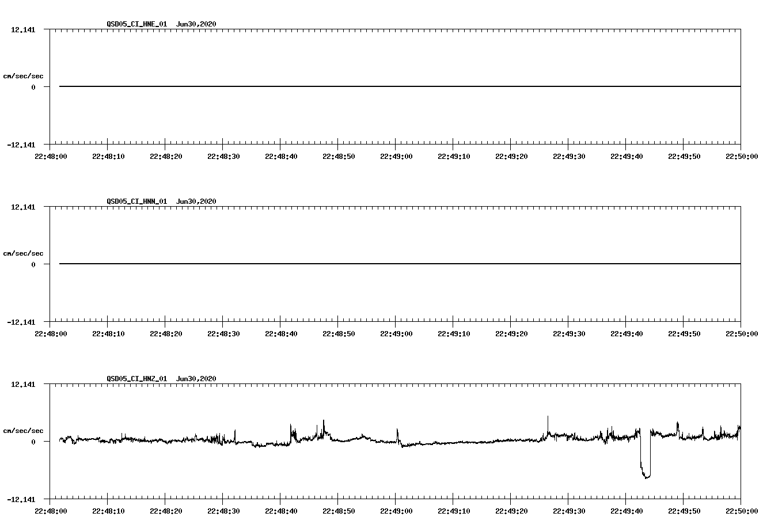Click the 12.141 upper limit of HNN chart
This screenshot has width=782, height=532.
point(23,207)
